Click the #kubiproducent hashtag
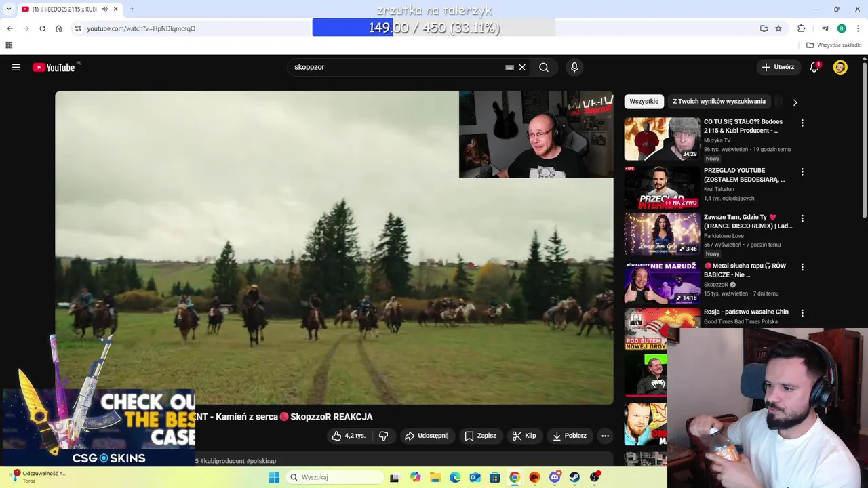 [x=222, y=461]
